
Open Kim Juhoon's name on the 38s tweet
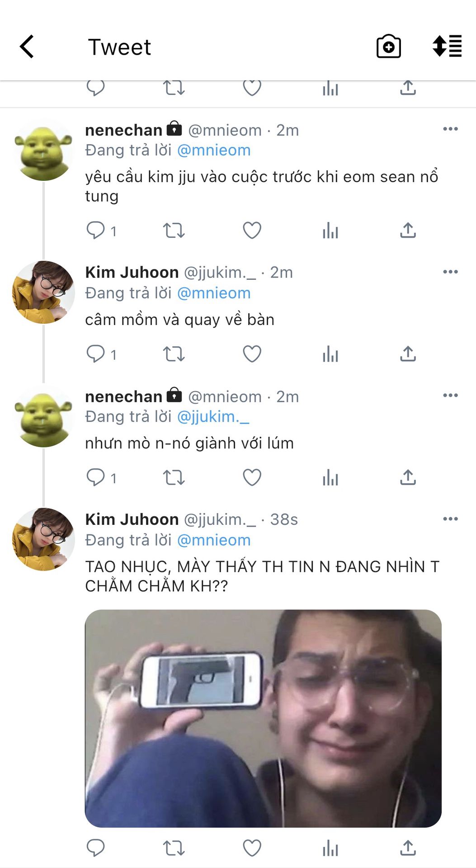pyautogui.click(x=132, y=519)
